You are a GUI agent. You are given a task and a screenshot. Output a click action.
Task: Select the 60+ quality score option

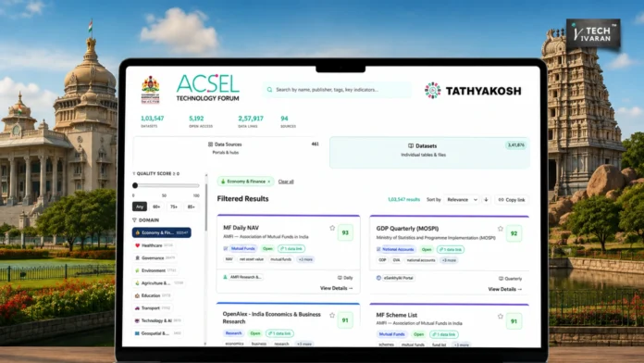point(156,207)
